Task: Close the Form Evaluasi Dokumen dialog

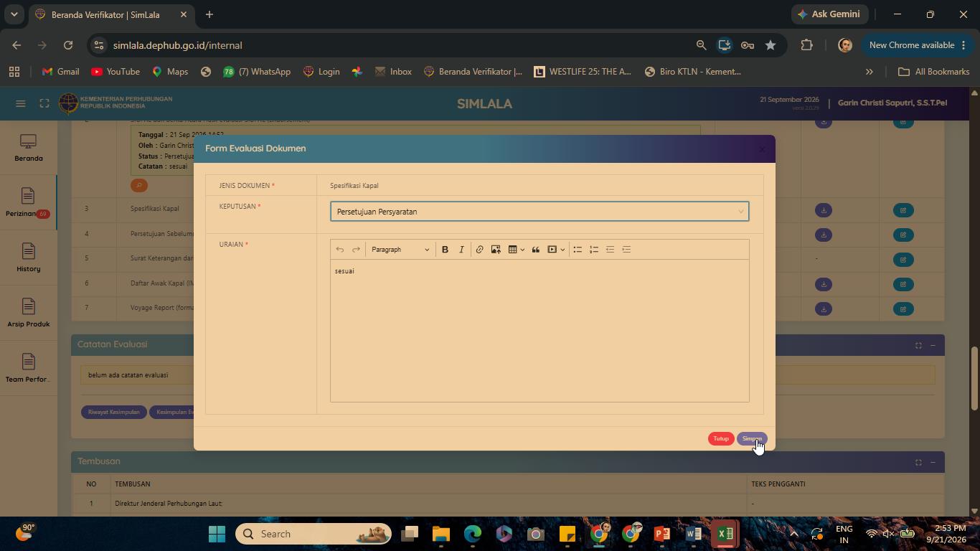Action: point(762,149)
